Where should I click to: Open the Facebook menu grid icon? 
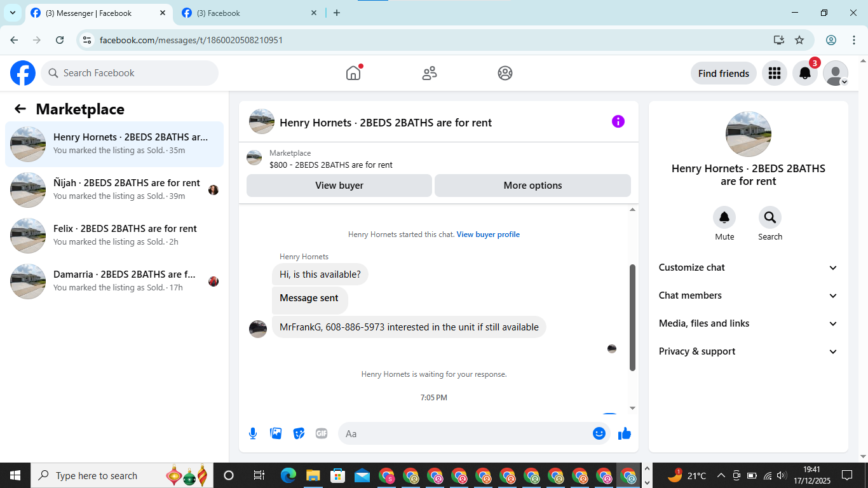774,73
